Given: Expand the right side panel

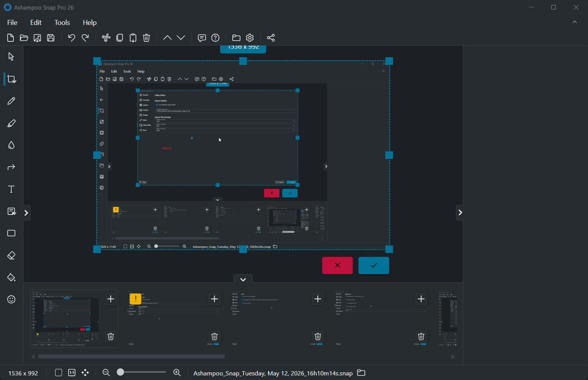Looking at the screenshot, I should tap(460, 213).
